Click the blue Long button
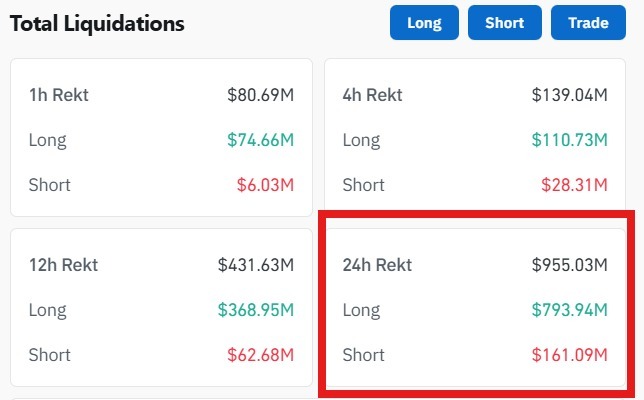644x400 pixels. 424,22
